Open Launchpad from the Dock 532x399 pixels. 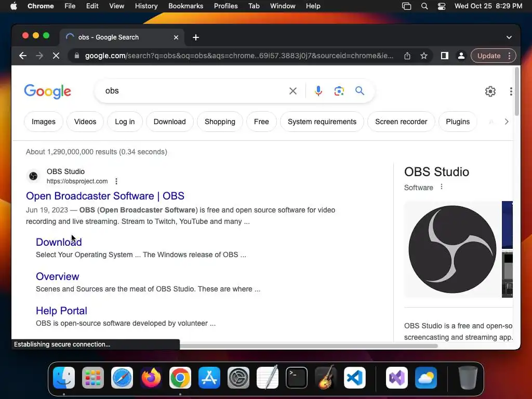tap(93, 378)
